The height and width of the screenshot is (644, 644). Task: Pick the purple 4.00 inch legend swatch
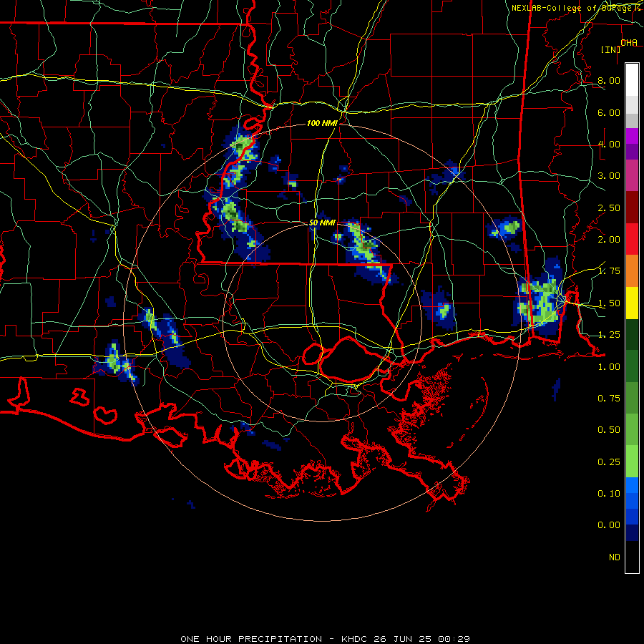632,144
